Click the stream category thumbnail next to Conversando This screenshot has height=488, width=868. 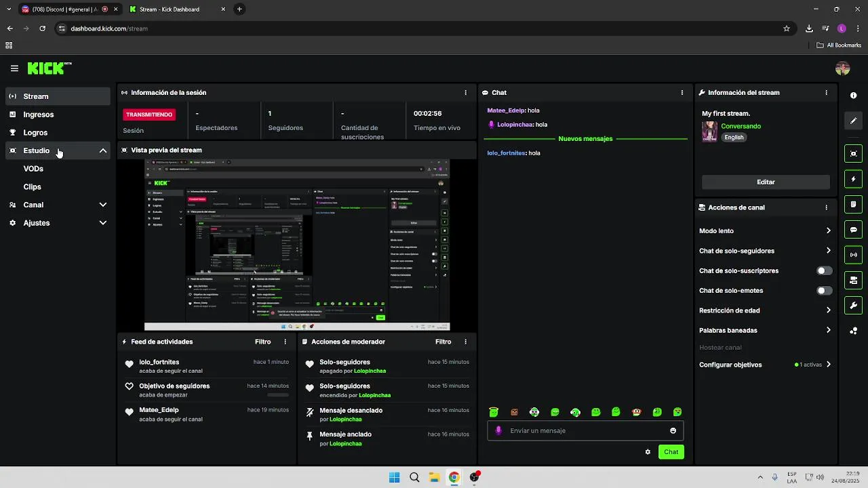pos(709,131)
